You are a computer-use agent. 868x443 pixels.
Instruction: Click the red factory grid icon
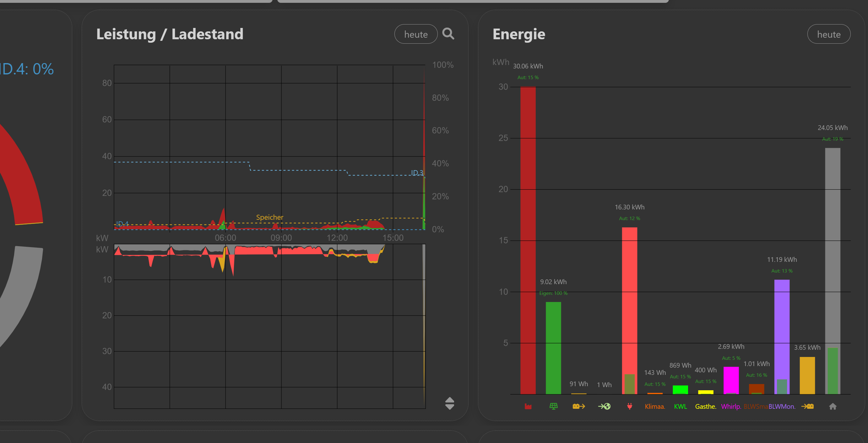pyautogui.click(x=528, y=406)
